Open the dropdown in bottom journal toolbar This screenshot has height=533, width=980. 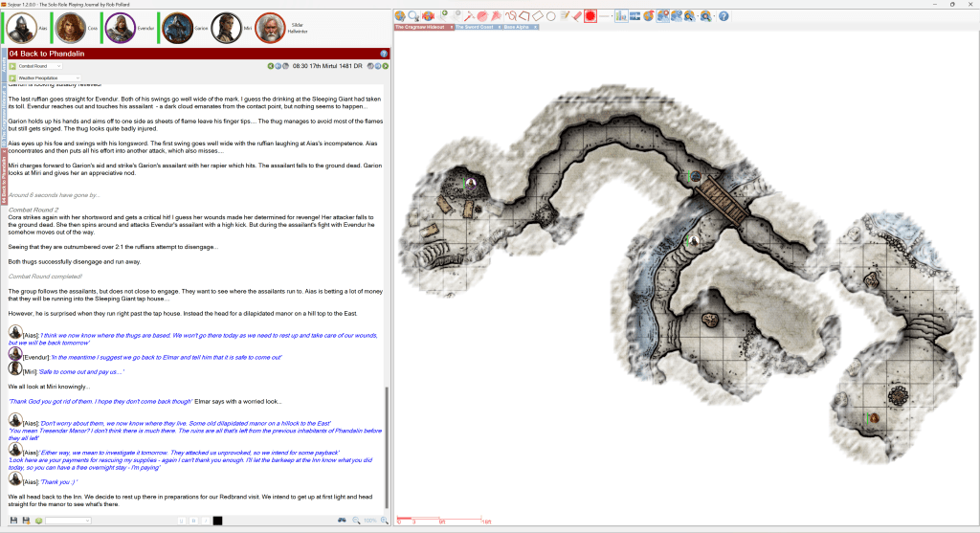pos(68,521)
